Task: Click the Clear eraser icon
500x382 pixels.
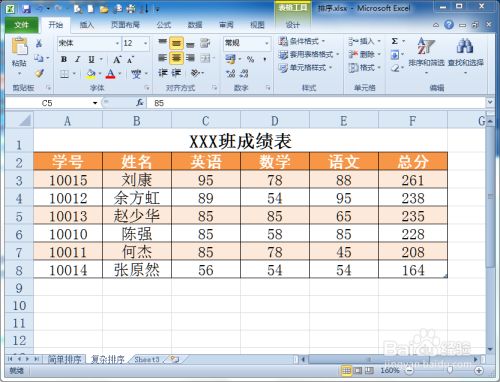Action: pos(395,68)
